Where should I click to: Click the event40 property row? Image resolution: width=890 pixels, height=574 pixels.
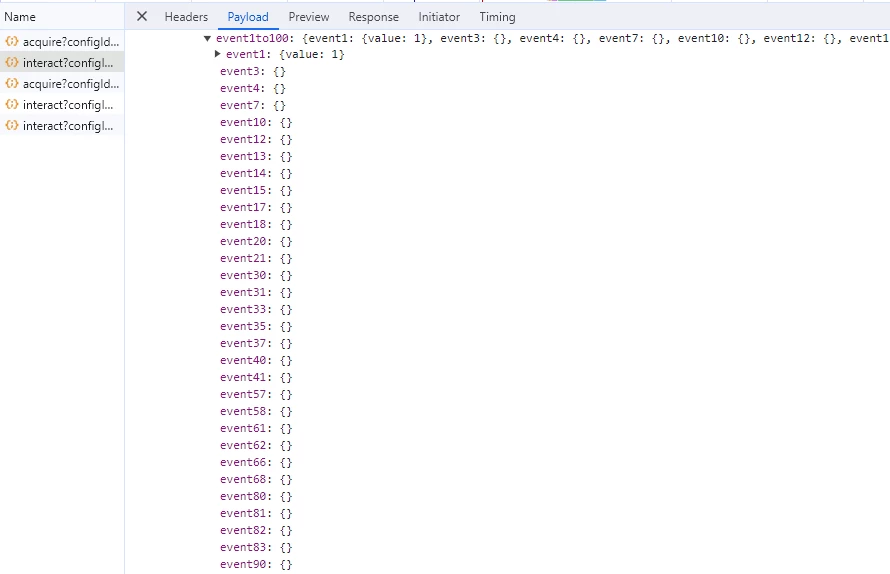tap(256, 361)
